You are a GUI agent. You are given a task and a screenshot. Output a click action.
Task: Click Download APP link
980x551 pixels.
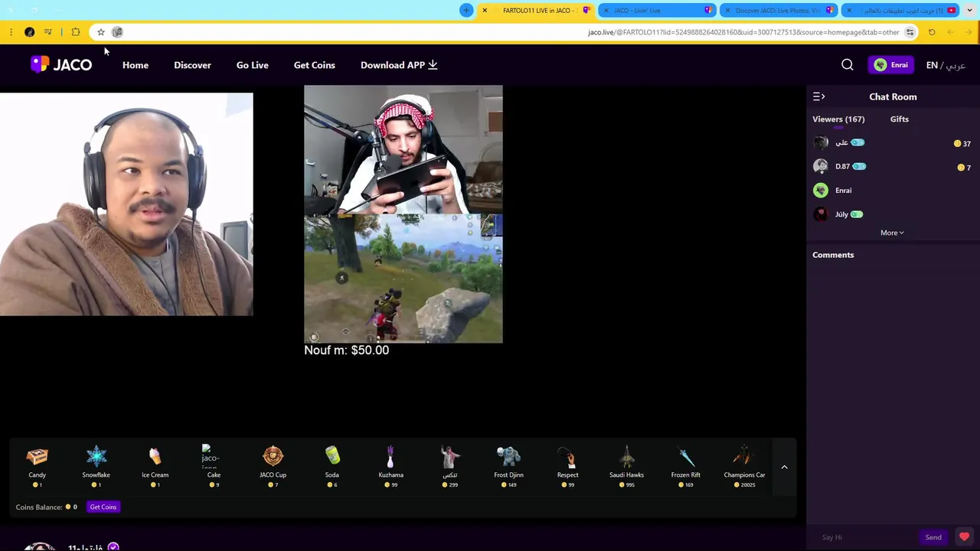399,65
